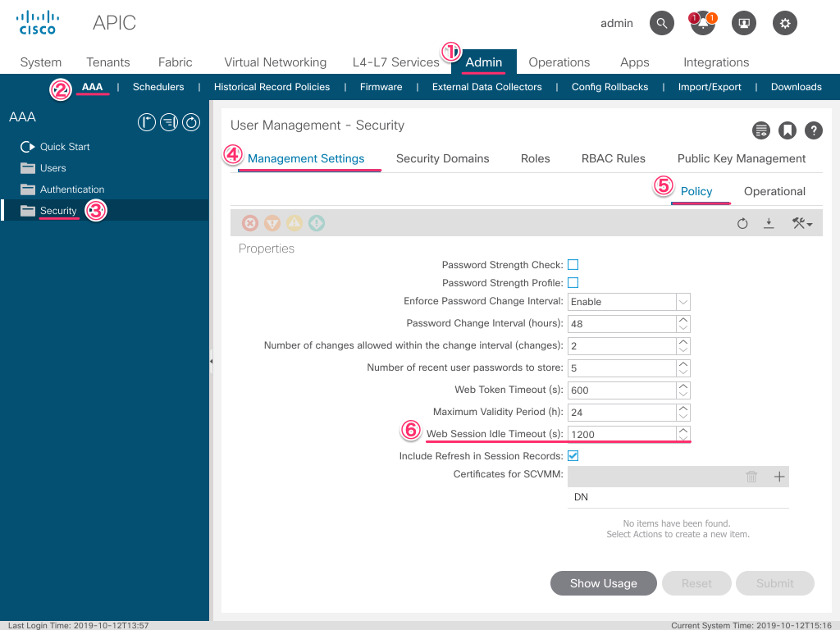840x630 pixels.
Task: Click the Web Session Idle Timeout field
Action: pyautogui.click(x=622, y=434)
